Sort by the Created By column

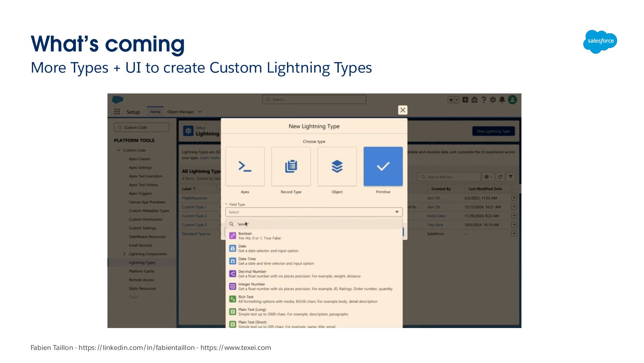coord(441,189)
